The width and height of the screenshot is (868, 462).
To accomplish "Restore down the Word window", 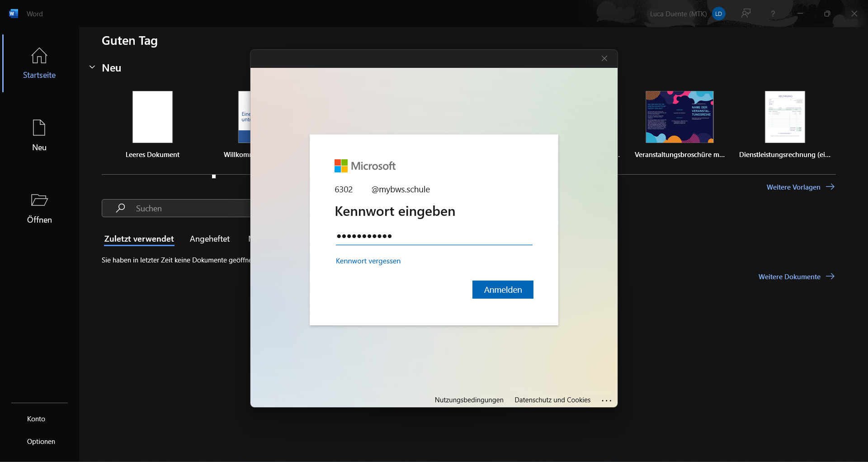I will pyautogui.click(x=827, y=14).
